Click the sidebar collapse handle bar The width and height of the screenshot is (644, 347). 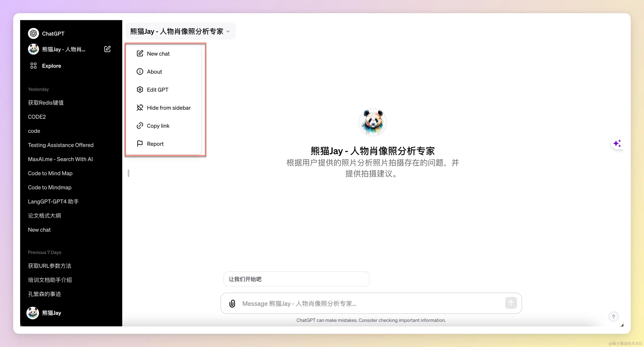tap(128, 173)
